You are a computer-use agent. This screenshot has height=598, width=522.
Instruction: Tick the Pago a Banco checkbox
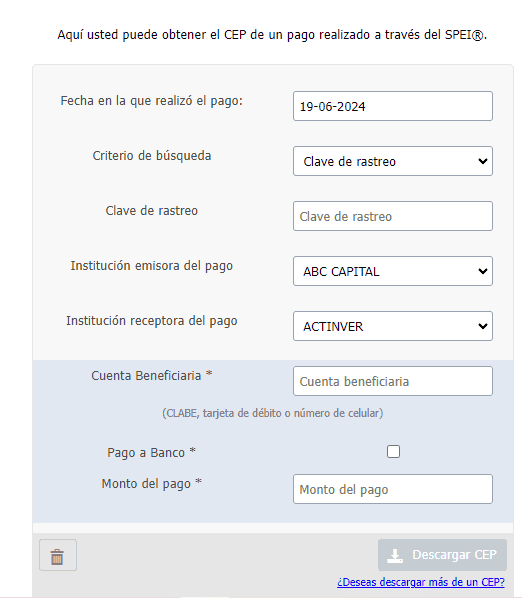393,452
